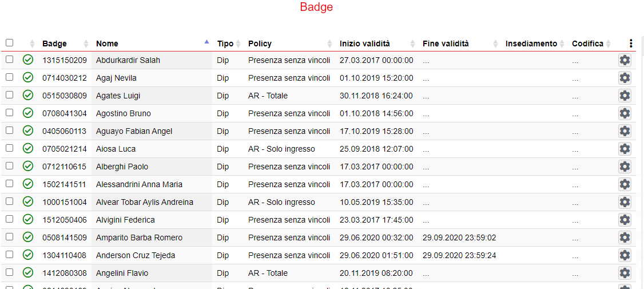Sort by the Nome column arrow
Viewport: 644px width, 289px height.
206,42
